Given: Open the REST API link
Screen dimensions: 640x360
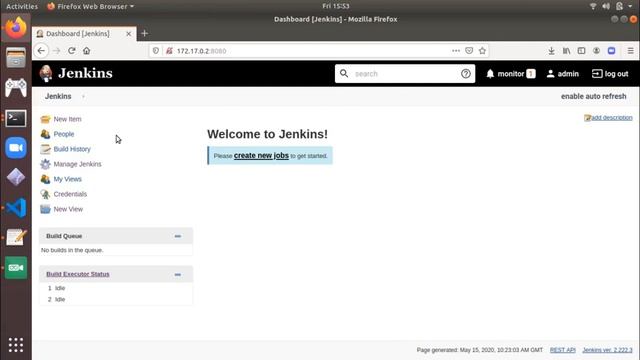Looking at the screenshot, I should click(x=562, y=350).
